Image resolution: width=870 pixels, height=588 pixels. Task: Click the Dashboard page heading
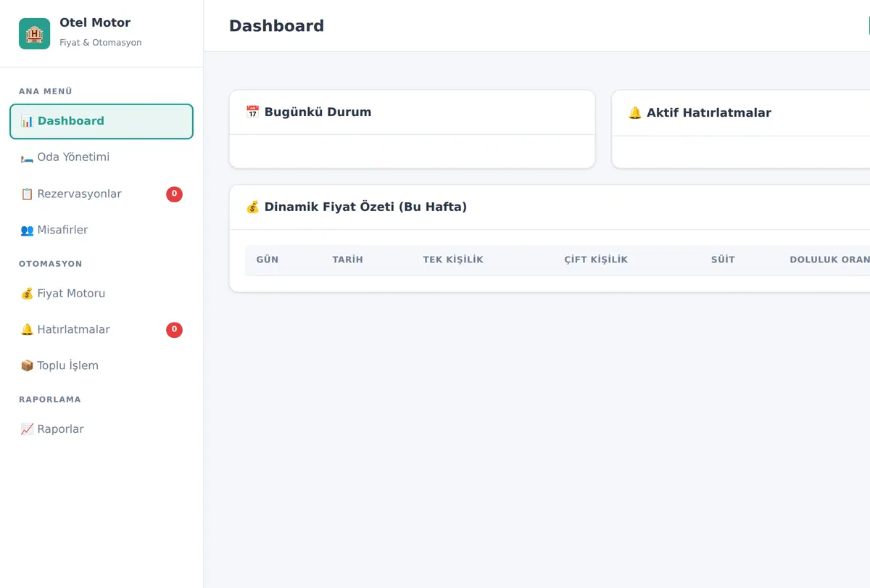(x=276, y=26)
